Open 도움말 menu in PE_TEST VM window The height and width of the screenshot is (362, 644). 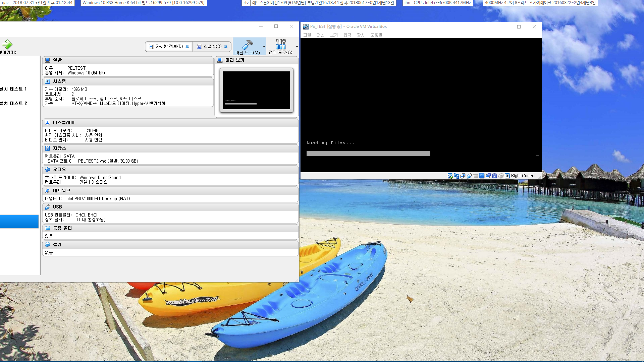[376, 35]
